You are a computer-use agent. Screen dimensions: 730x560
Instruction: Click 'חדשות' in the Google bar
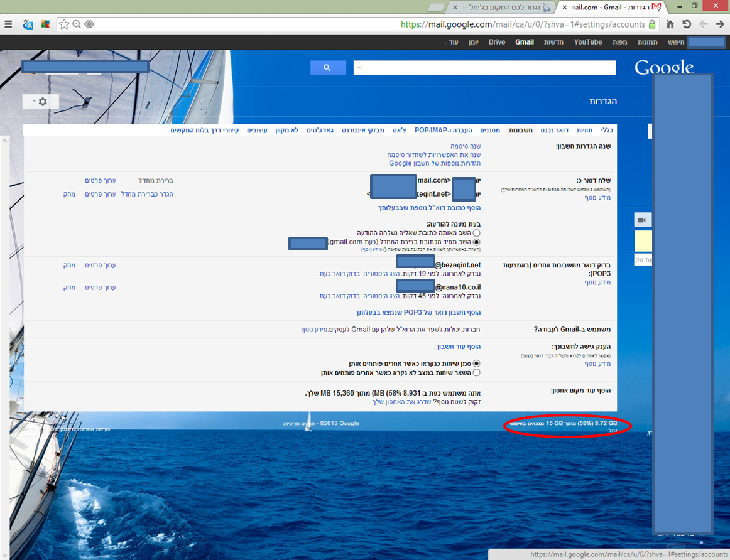click(553, 42)
